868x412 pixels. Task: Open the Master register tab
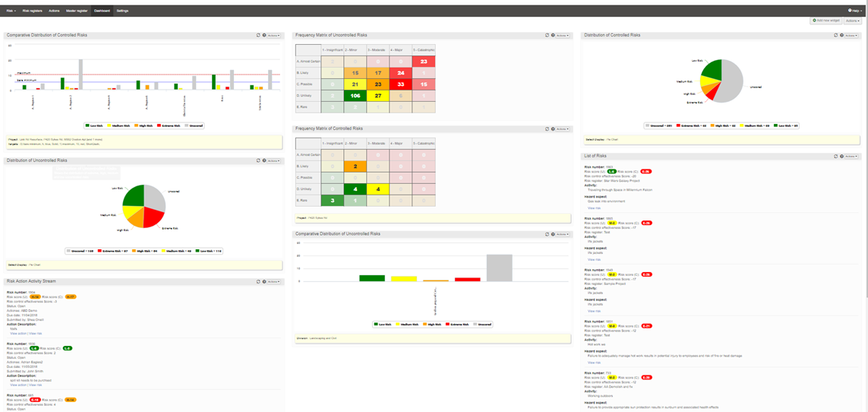tap(77, 11)
